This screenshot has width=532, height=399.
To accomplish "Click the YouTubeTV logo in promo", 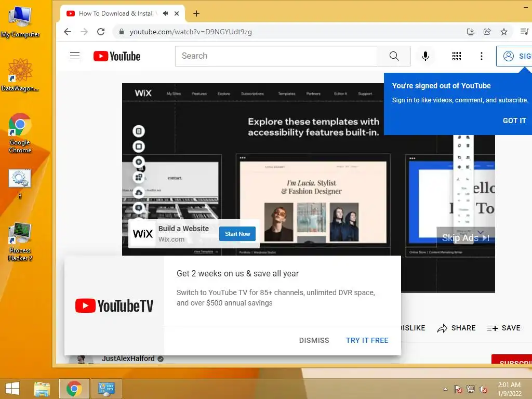I will (114, 305).
